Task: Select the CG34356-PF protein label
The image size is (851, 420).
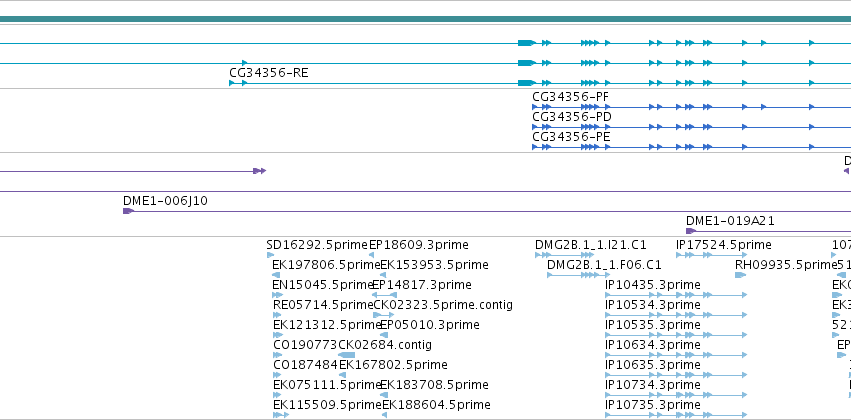Action: click(570, 97)
